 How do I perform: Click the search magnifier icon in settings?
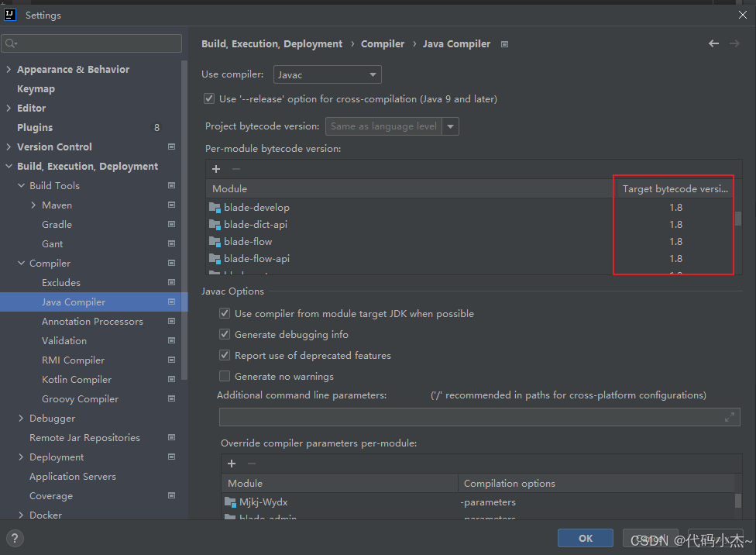[x=11, y=43]
